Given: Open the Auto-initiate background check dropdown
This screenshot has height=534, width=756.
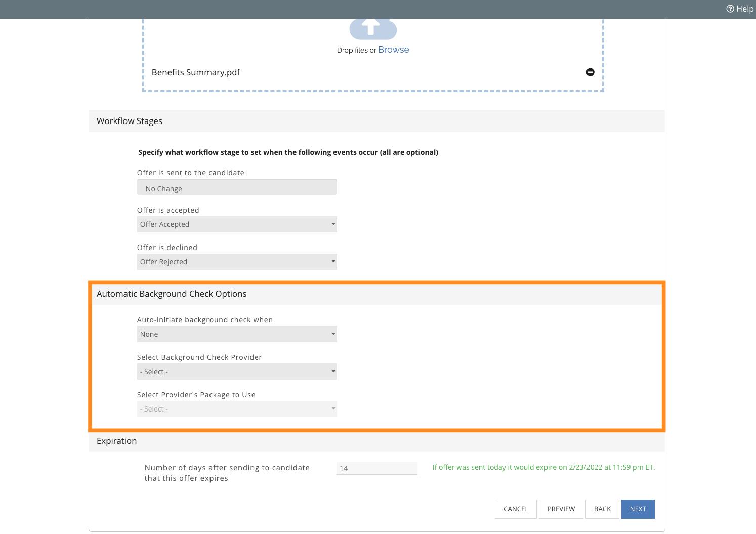Looking at the screenshot, I should (237, 334).
